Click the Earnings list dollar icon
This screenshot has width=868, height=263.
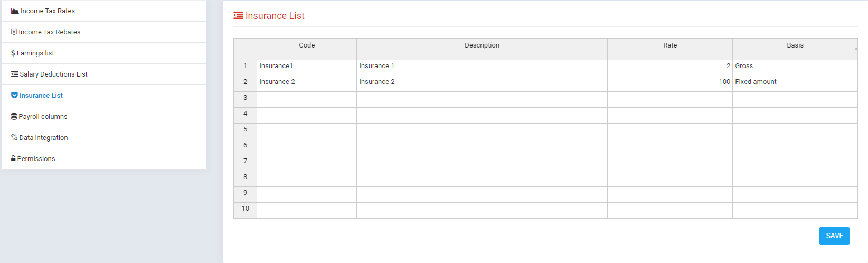point(13,53)
